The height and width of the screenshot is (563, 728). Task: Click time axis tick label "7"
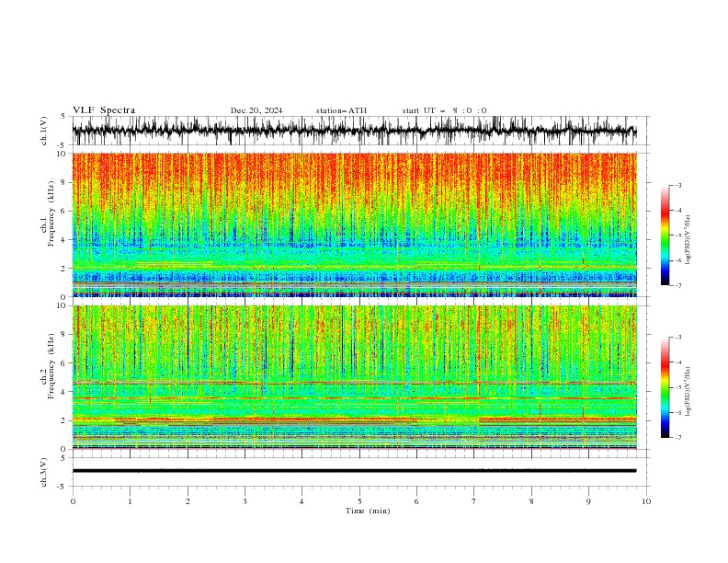tap(474, 501)
